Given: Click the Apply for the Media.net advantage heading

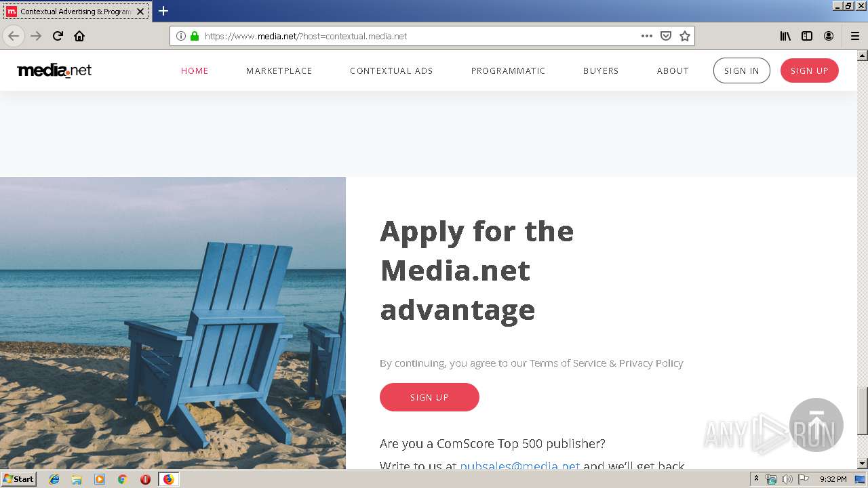Looking at the screenshot, I should (x=477, y=270).
